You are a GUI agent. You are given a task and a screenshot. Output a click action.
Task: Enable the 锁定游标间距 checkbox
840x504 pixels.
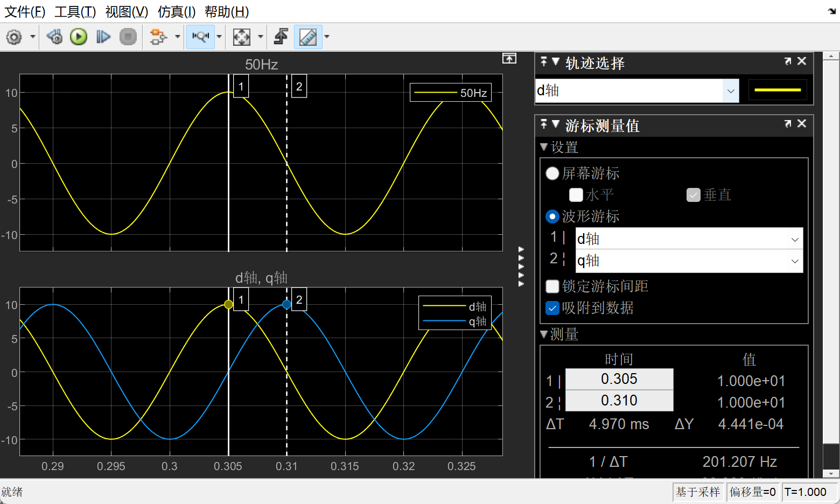(552, 286)
